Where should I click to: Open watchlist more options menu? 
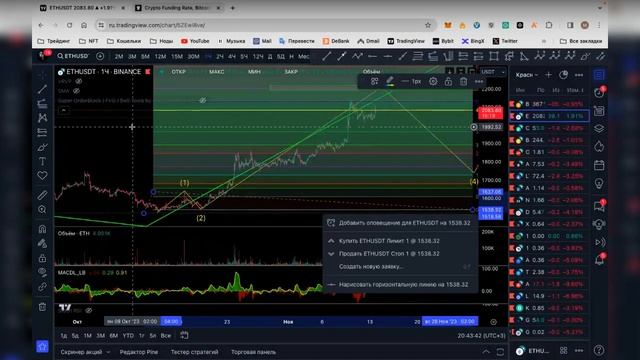coord(579,75)
